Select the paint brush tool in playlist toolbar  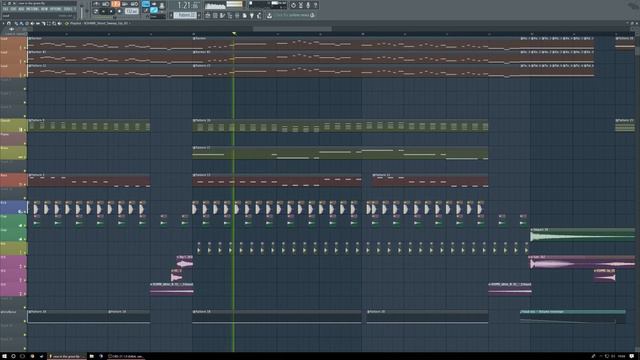pos(21,23)
